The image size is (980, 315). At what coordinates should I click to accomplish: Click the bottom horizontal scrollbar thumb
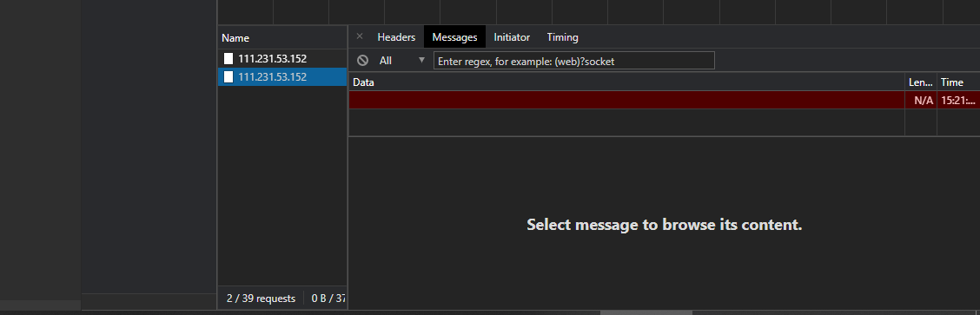tap(646, 312)
